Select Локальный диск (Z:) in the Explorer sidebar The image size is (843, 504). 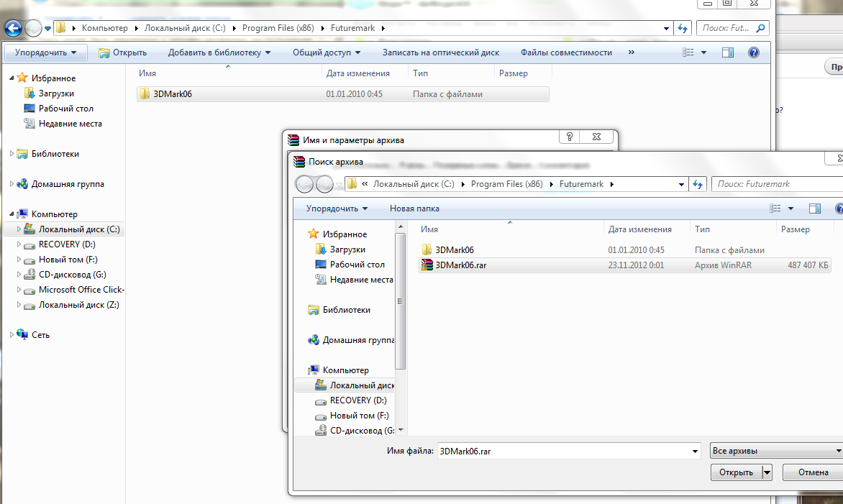point(78,305)
